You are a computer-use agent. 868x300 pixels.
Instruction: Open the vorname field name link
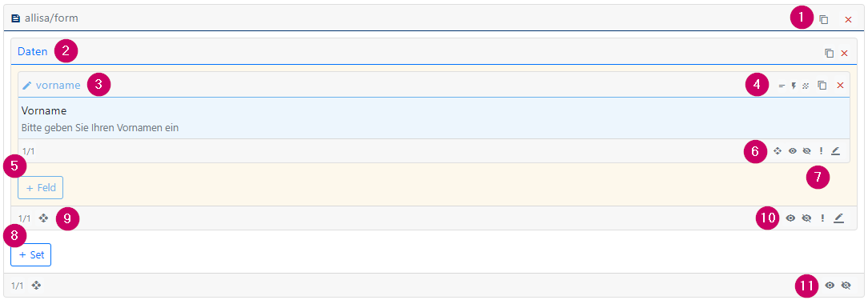point(58,86)
